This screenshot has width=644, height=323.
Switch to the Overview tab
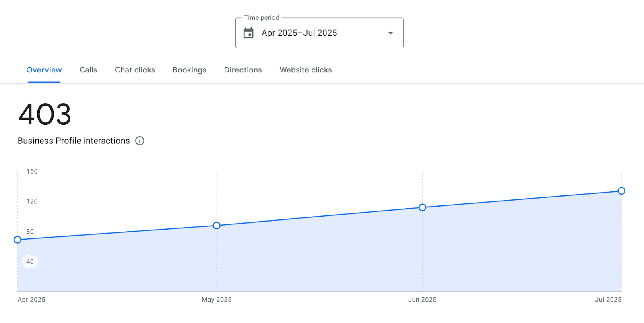[x=44, y=70]
